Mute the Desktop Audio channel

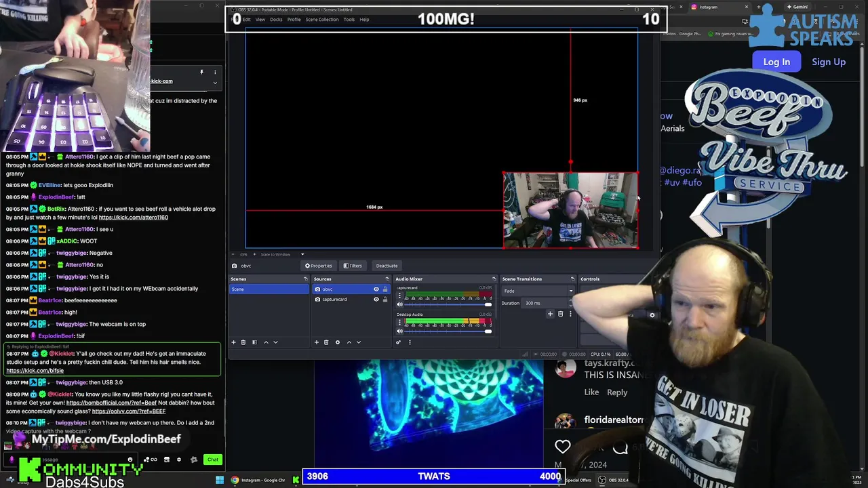coord(399,331)
